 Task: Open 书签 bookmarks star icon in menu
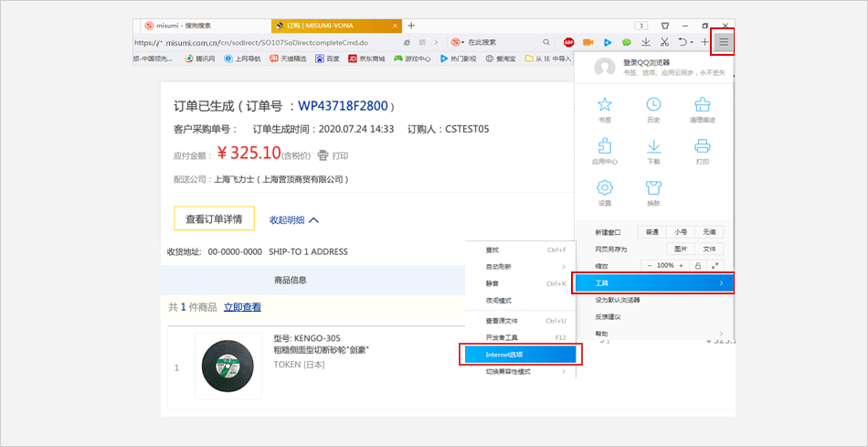tap(604, 105)
